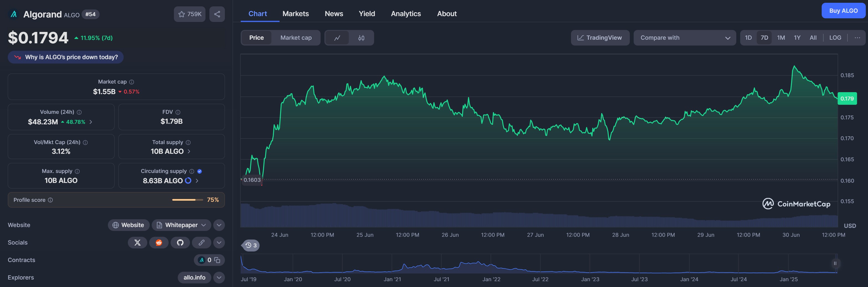
Task: Add Algorand to watchlist via star icon
Action: (189, 14)
